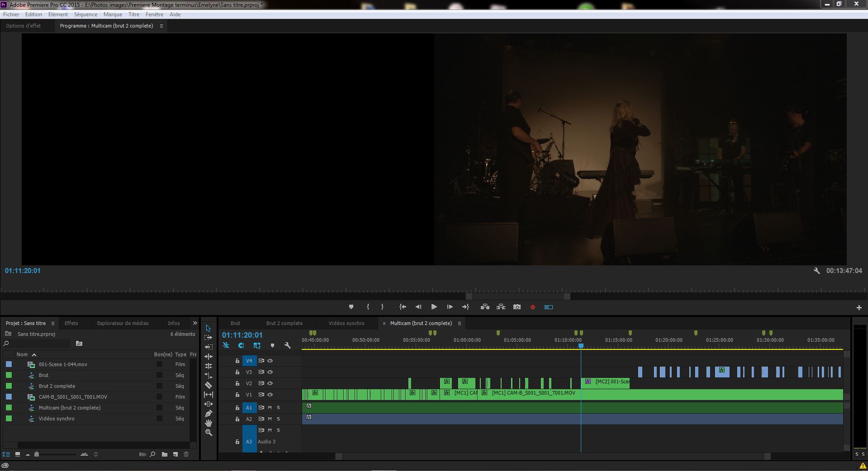This screenshot has height=471, width=868.
Task: Go to In point button
Action: click(x=403, y=307)
